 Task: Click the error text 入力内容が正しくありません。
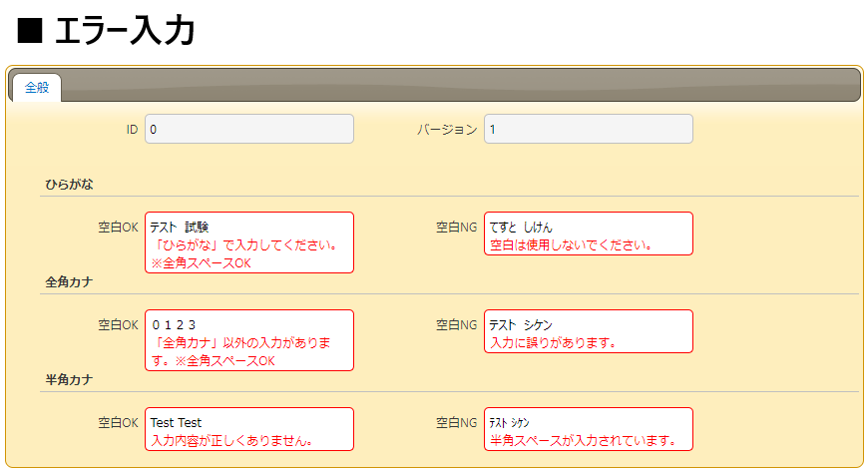(232, 441)
